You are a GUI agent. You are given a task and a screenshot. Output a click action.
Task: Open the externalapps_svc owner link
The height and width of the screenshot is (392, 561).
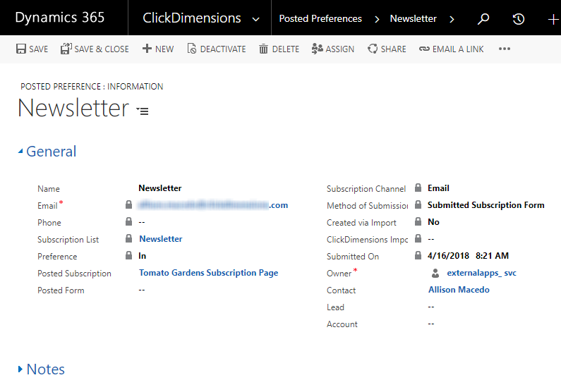click(481, 273)
